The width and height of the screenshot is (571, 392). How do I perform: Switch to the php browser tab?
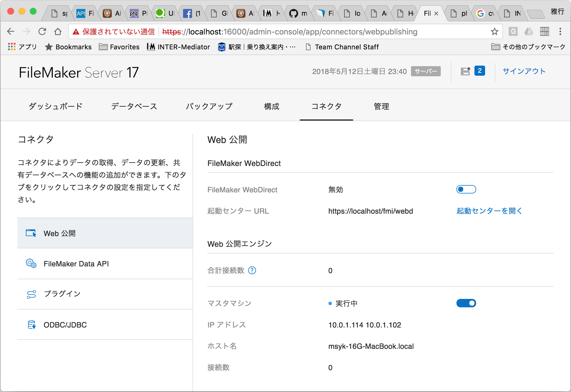139,13
